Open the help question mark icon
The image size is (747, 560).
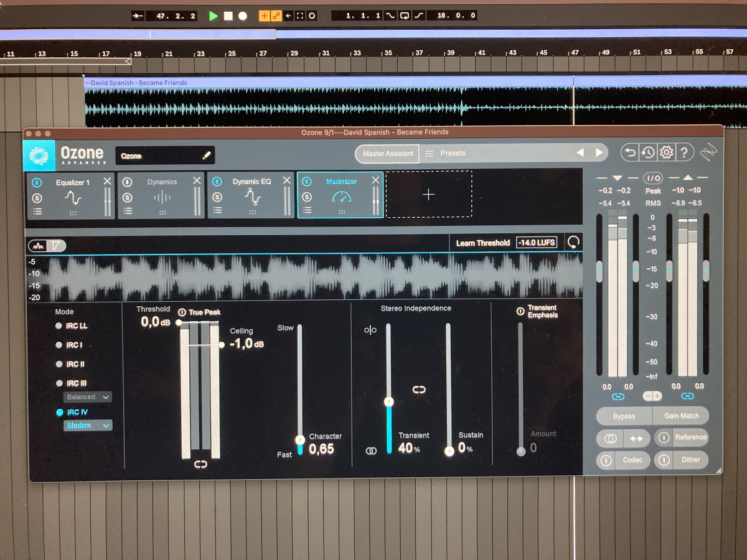[684, 152]
